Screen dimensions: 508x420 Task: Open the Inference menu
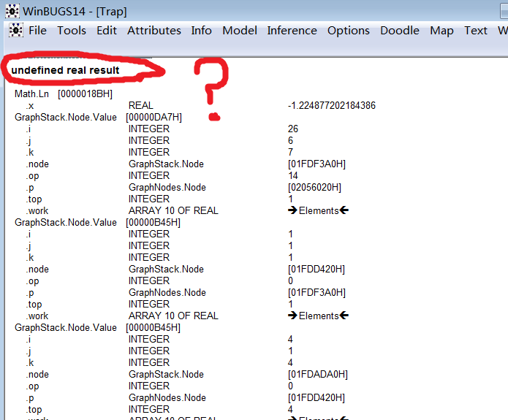[292, 31]
